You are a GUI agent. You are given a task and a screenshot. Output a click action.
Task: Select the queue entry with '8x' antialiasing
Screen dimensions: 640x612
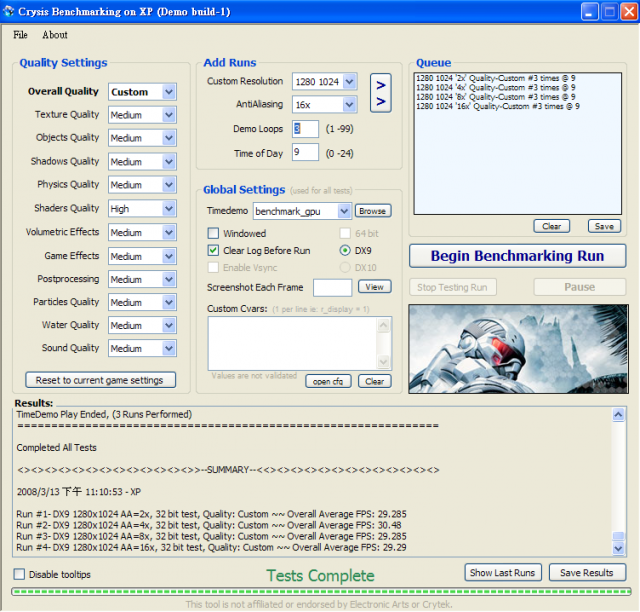point(496,97)
